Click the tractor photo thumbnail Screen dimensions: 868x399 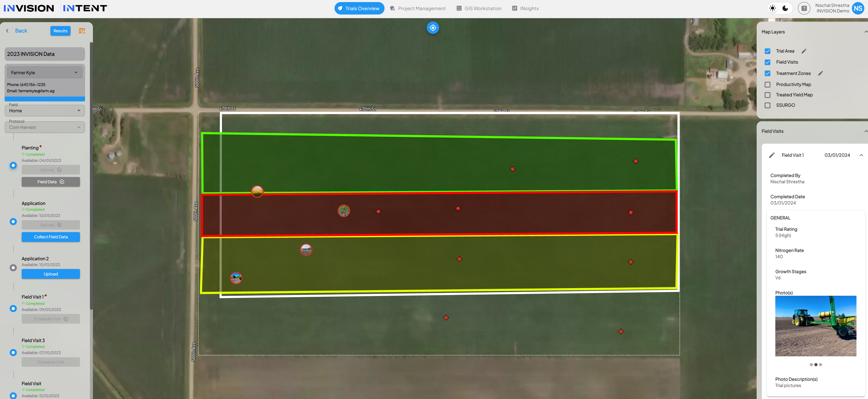click(x=815, y=326)
